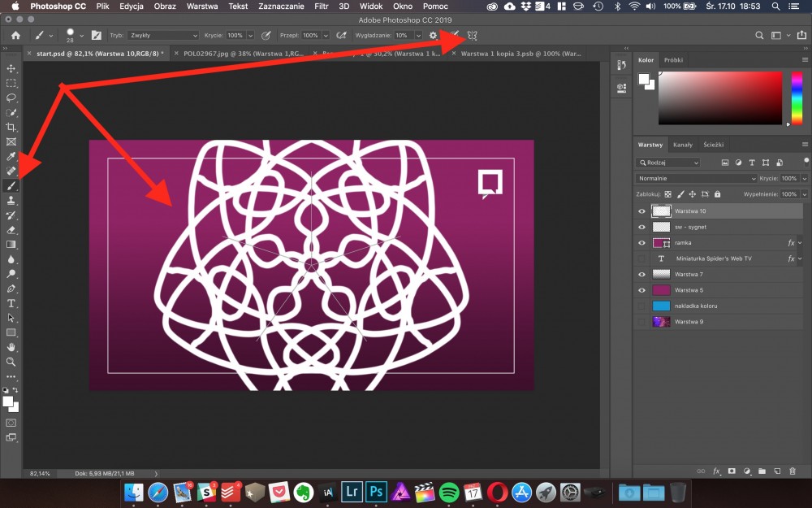Select the Brush tool in the toolbar

[11, 185]
